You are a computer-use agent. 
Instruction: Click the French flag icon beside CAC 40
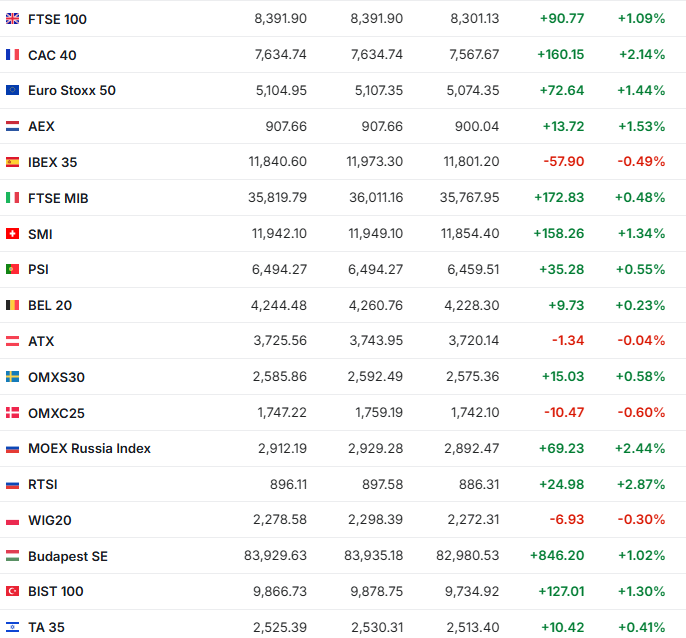12,55
